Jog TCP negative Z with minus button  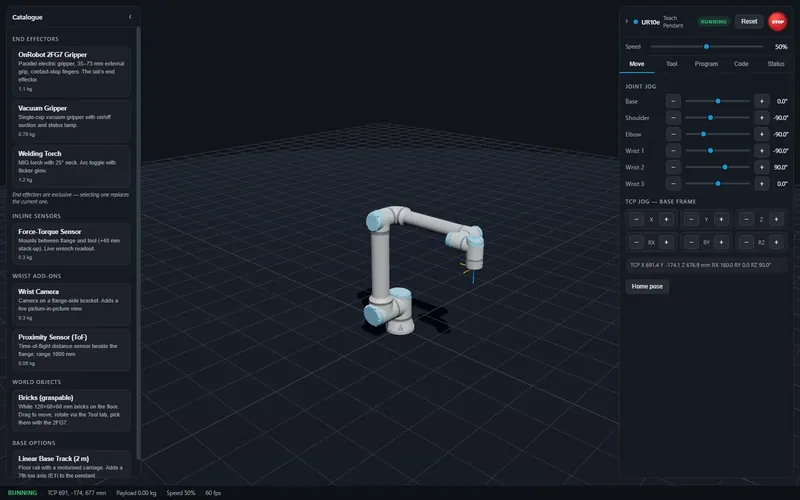pyautogui.click(x=746, y=219)
